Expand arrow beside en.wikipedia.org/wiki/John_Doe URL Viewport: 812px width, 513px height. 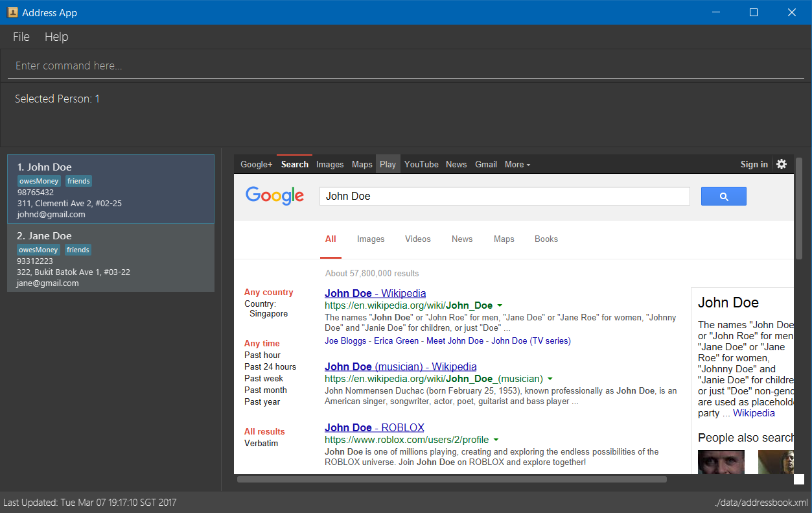click(500, 305)
